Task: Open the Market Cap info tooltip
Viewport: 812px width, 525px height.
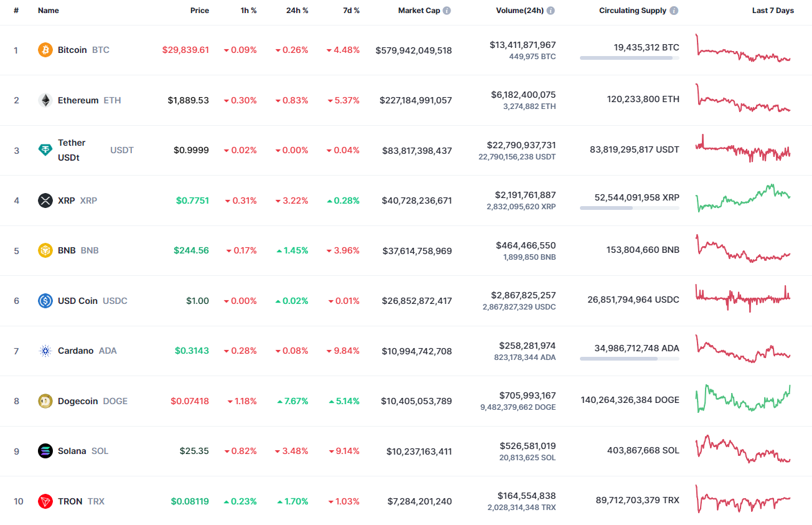Action: 446,10
